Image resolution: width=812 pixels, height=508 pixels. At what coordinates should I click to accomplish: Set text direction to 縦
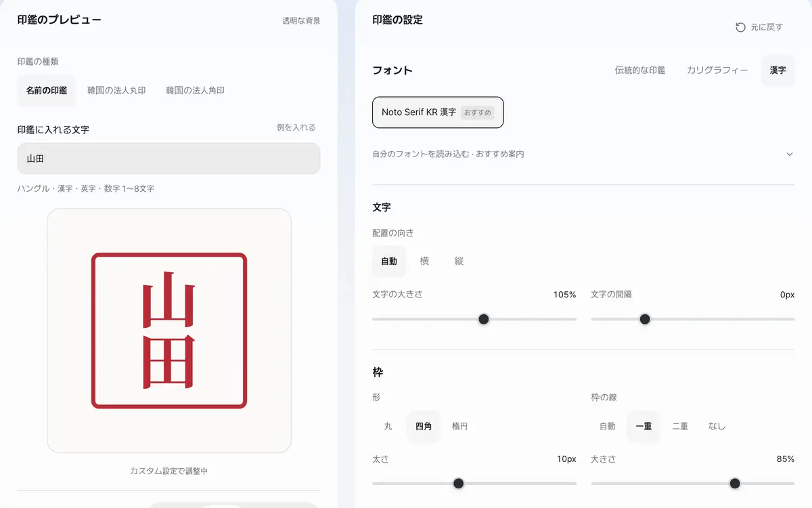[459, 261]
